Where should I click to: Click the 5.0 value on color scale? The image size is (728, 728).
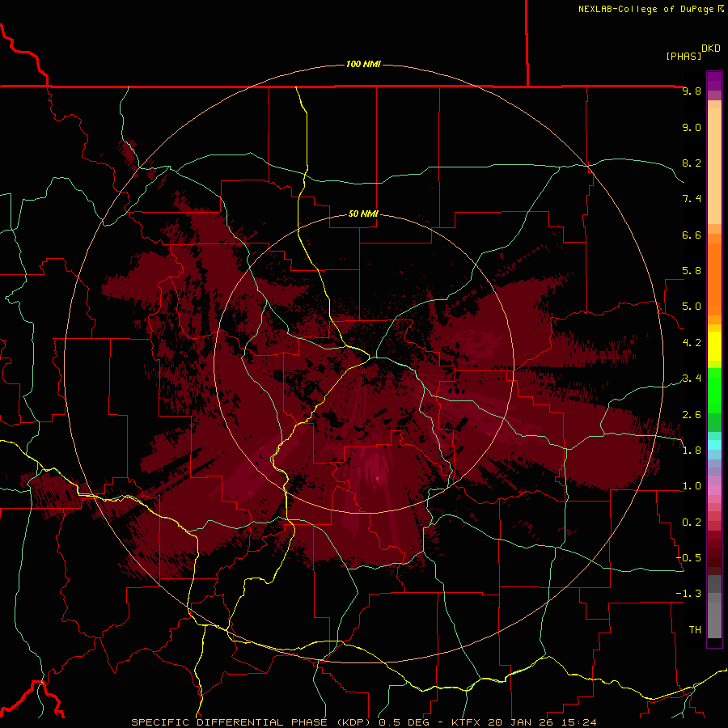point(692,307)
